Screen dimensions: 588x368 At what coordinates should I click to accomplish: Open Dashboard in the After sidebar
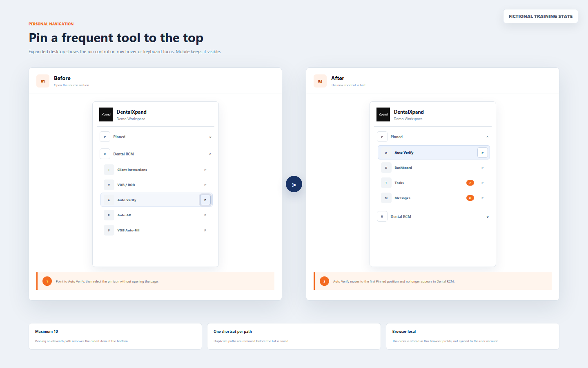(x=434, y=168)
